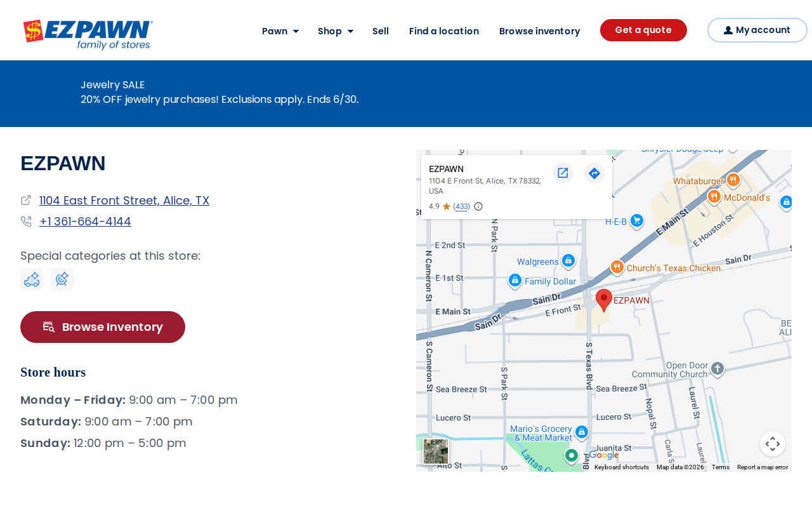This screenshot has height=508, width=812.
Task: Click the rating info icon beside 433 reviews
Action: [x=478, y=206]
